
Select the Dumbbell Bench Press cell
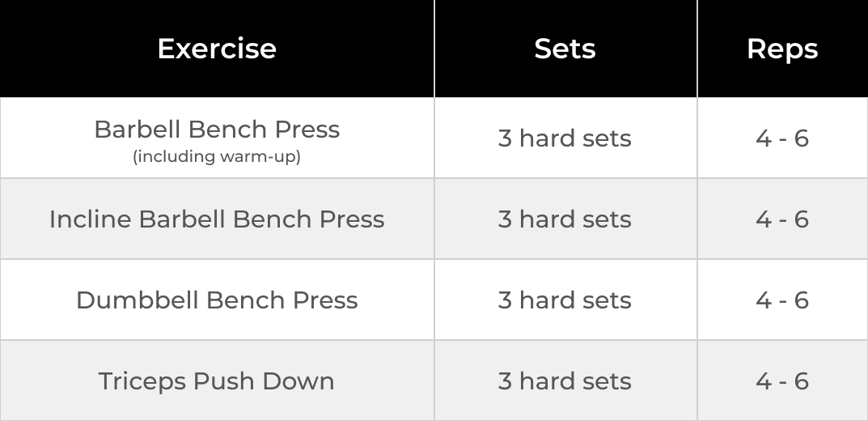click(217, 300)
